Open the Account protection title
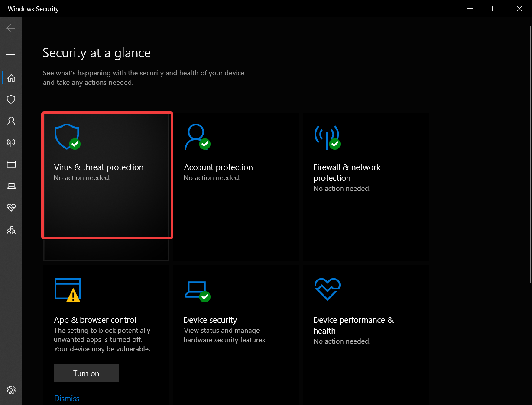 pyautogui.click(x=218, y=167)
